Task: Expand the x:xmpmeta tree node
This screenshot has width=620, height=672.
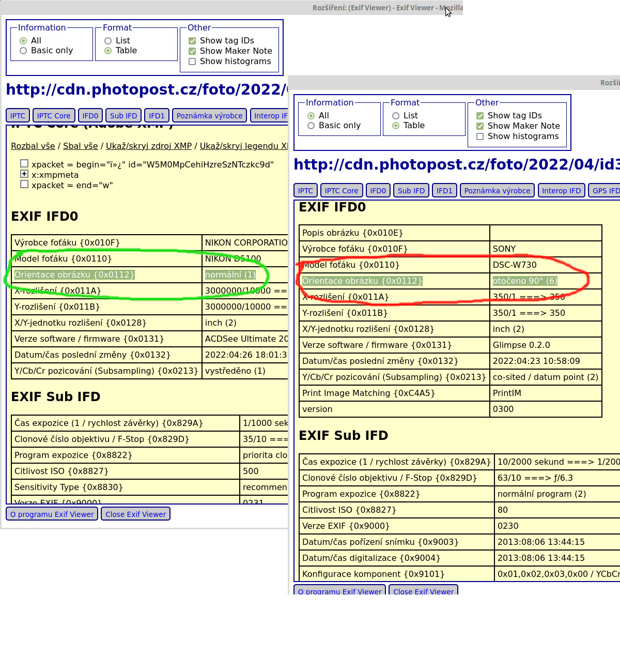Action: click(x=24, y=174)
